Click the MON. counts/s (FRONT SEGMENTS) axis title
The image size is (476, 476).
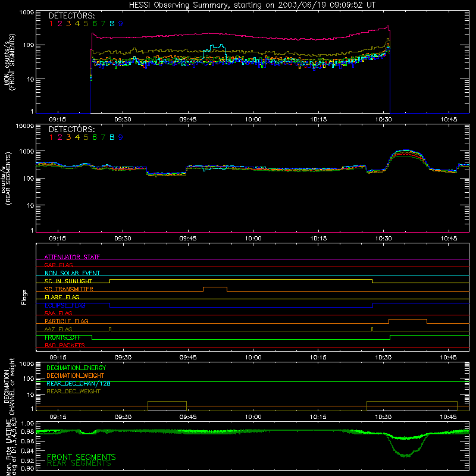(9, 62)
